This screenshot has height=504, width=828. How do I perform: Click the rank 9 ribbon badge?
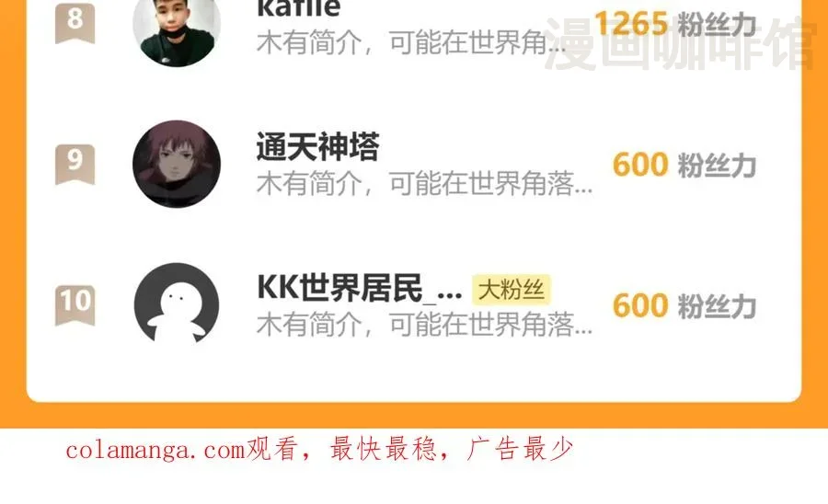tap(75, 164)
